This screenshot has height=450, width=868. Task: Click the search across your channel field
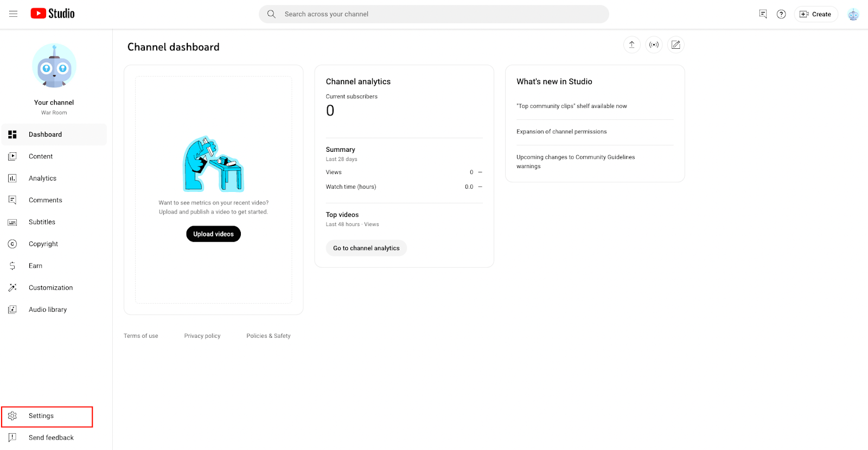pos(434,14)
